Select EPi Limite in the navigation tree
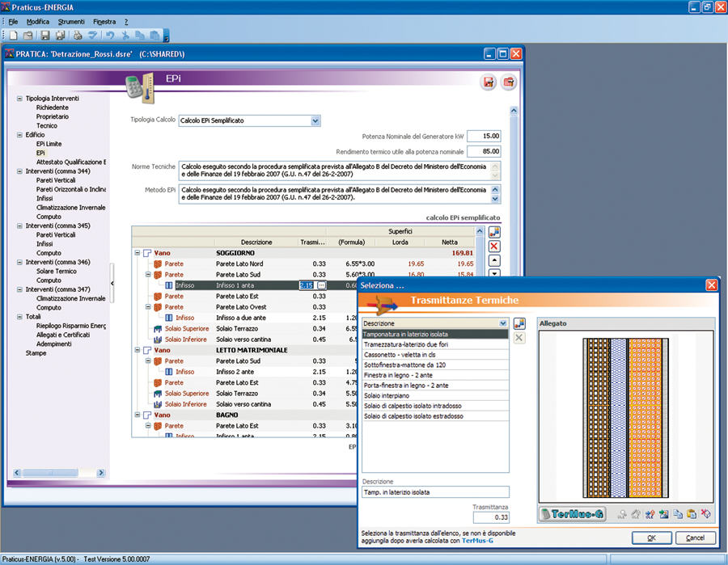This screenshot has width=728, height=565. [49, 144]
